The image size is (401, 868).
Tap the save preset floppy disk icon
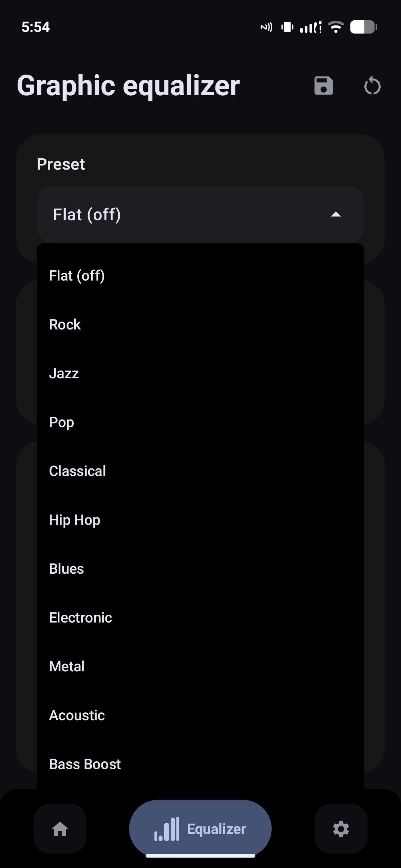pos(323,85)
